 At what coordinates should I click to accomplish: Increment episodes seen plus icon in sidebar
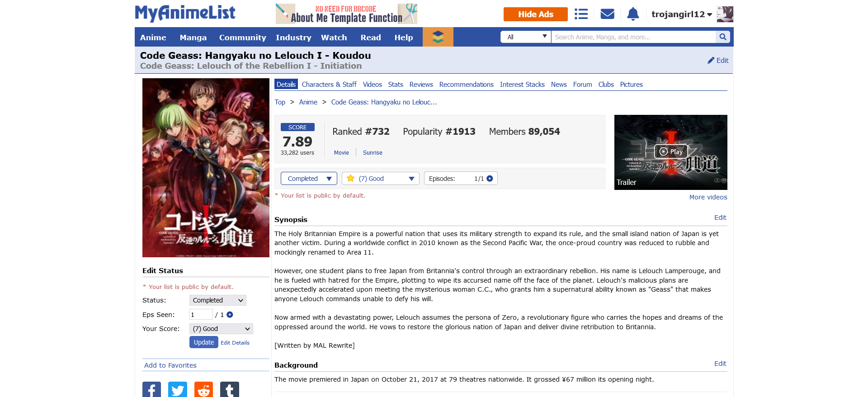pyautogui.click(x=230, y=315)
